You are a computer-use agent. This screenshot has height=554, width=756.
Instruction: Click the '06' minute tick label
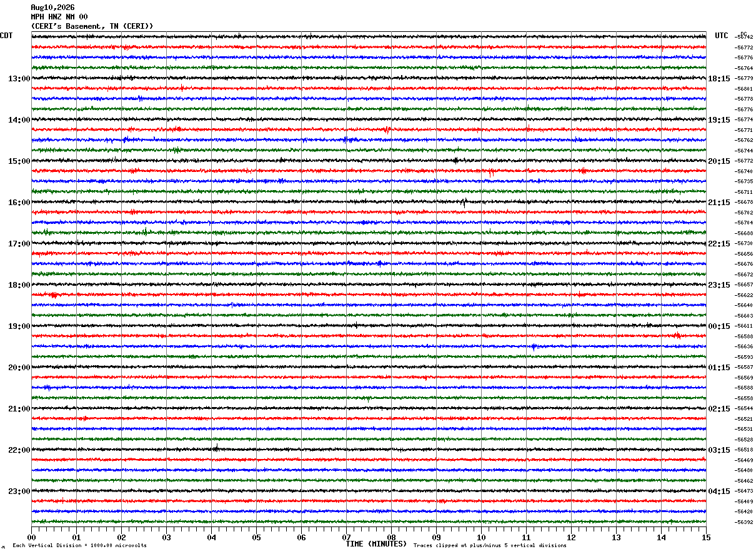coord(301,537)
